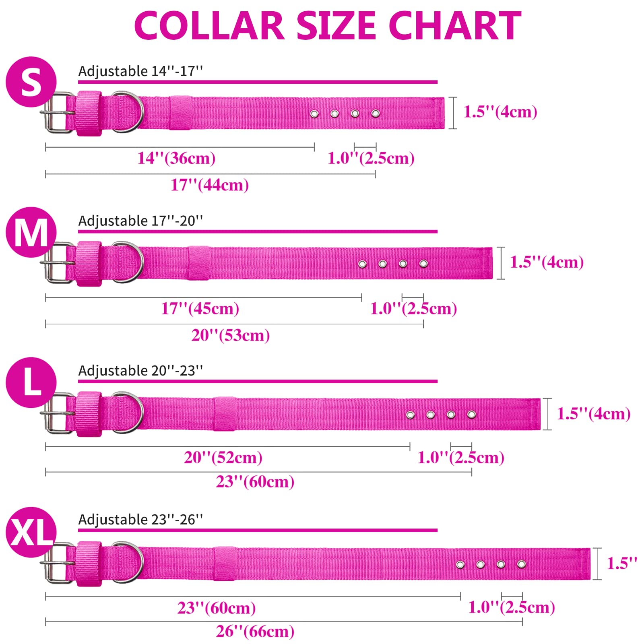
Task: Click the 1.0''(2.5cm) hole spacing label under M collar
Action: pos(413,309)
